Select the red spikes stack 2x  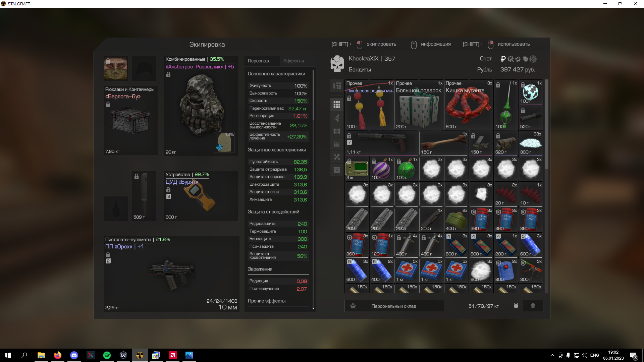[506, 194]
